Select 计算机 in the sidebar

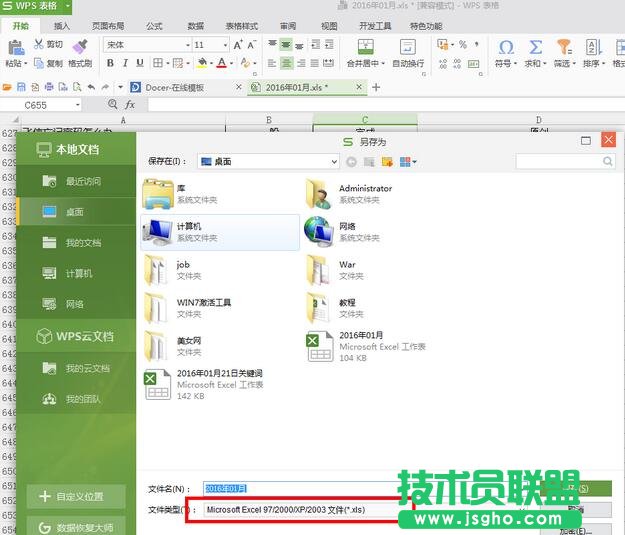(x=76, y=273)
